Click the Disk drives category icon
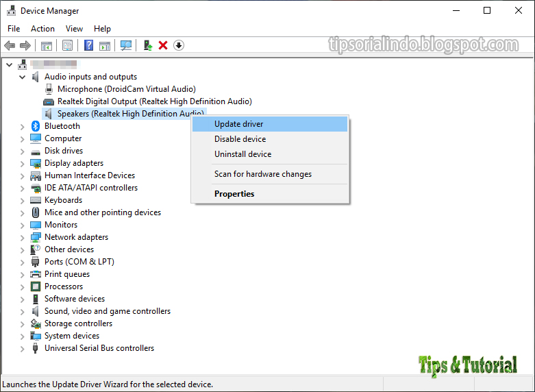 (36, 151)
